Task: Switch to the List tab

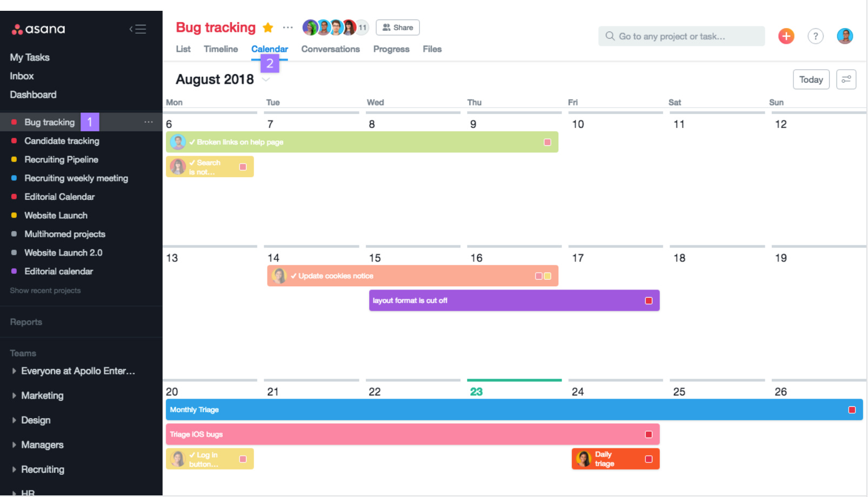Action: tap(183, 49)
